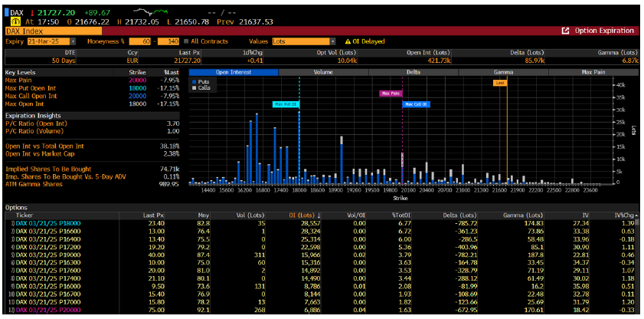Edit the Moneyness lower bound field 60

pyautogui.click(x=139, y=41)
